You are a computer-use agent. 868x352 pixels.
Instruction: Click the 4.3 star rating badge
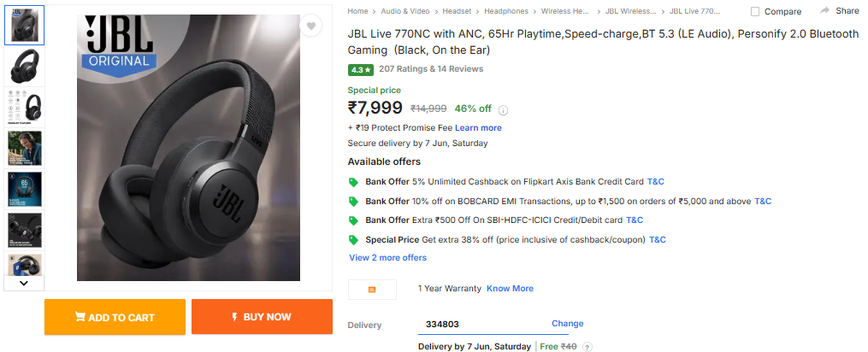point(360,69)
